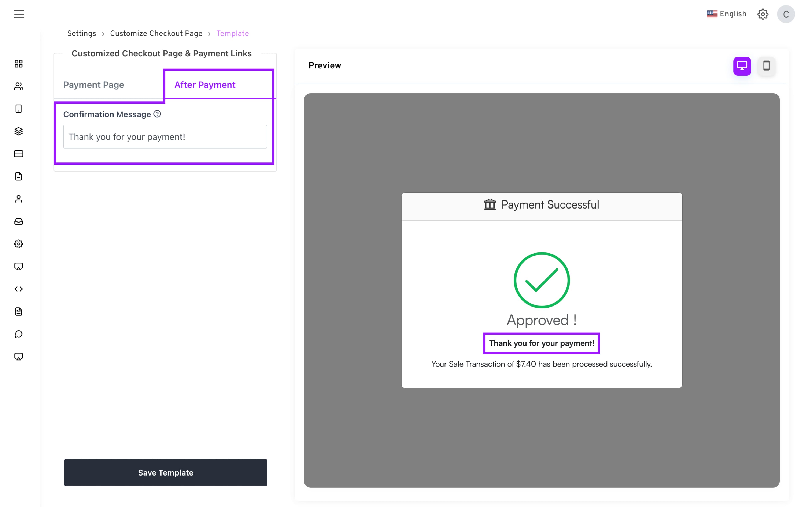The height and width of the screenshot is (507, 812).
Task: Click the sidebar settings gear icon
Action: [x=19, y=244]
